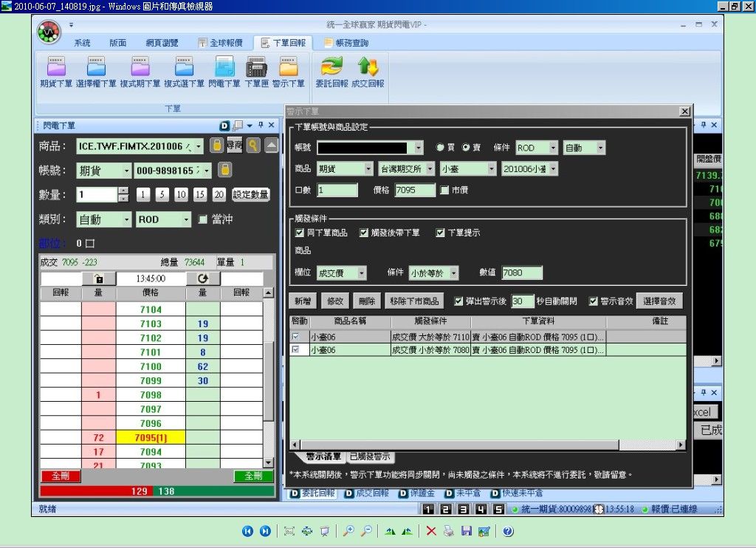The image size is (756, 548).
Task: Click the previous image icon in the viewer toolbar
Action: (x=247, y=531)
